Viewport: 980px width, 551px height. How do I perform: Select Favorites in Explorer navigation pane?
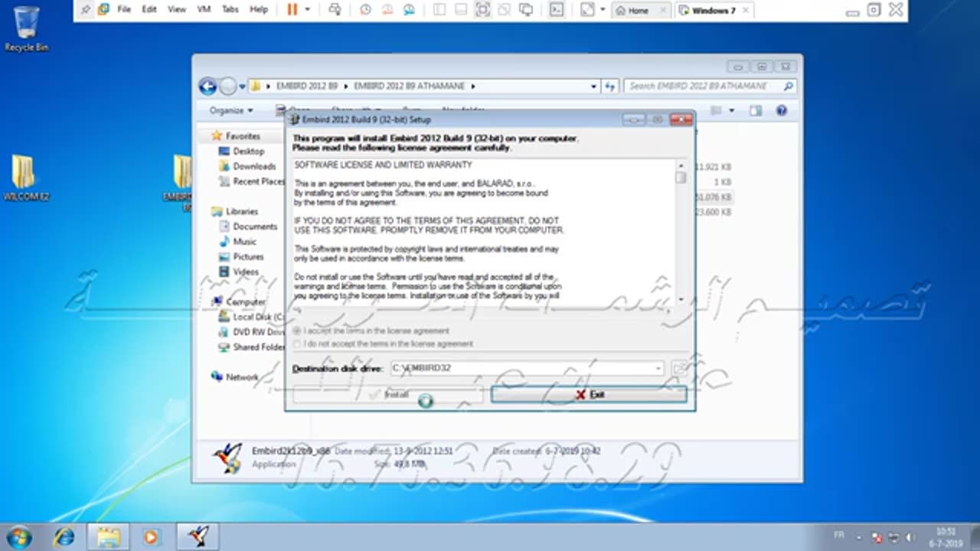tap(242, 136)
